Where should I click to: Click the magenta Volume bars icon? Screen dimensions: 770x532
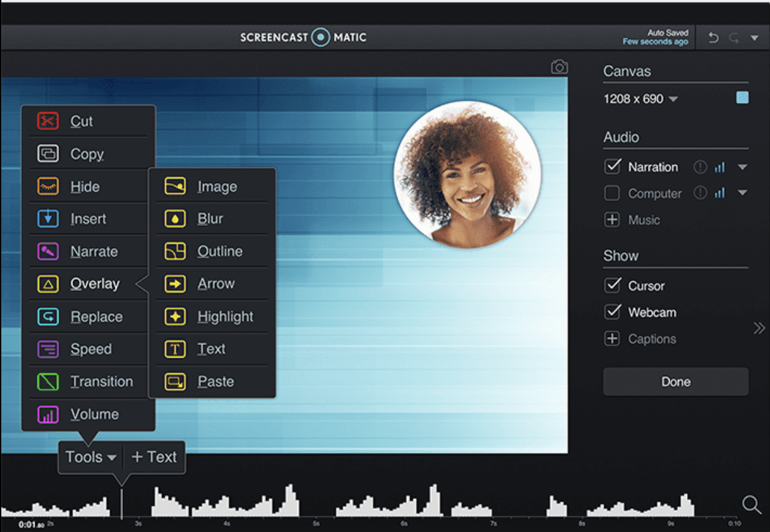click(48, 414)
